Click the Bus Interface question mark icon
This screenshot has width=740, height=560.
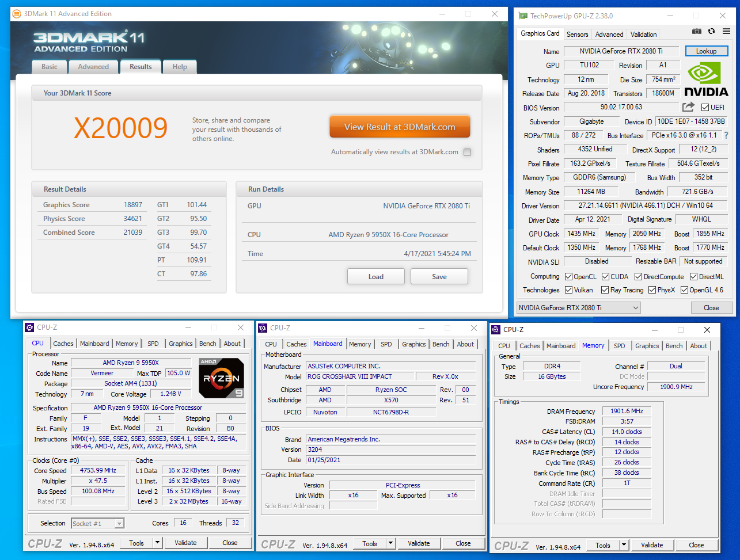click(x=726, y=135)
